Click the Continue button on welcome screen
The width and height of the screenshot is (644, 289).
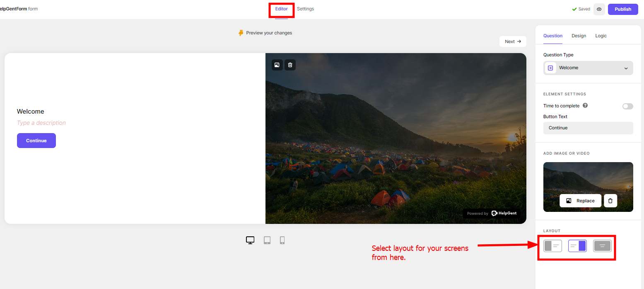(36, 141)
